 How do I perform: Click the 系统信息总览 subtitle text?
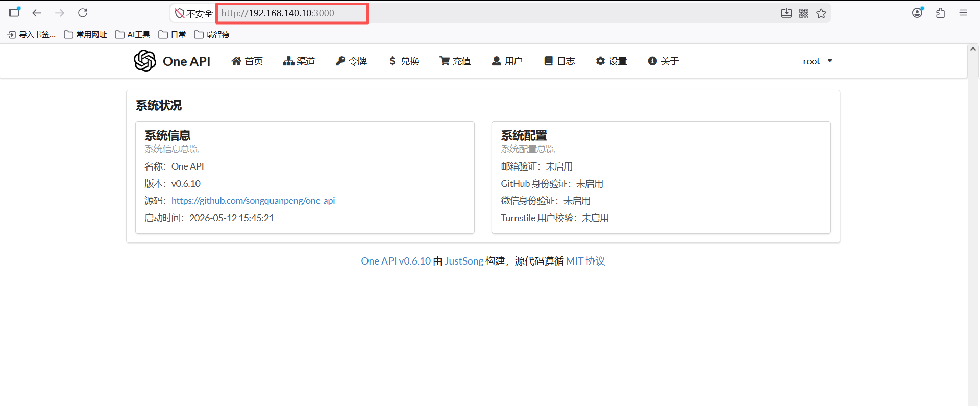171,149
